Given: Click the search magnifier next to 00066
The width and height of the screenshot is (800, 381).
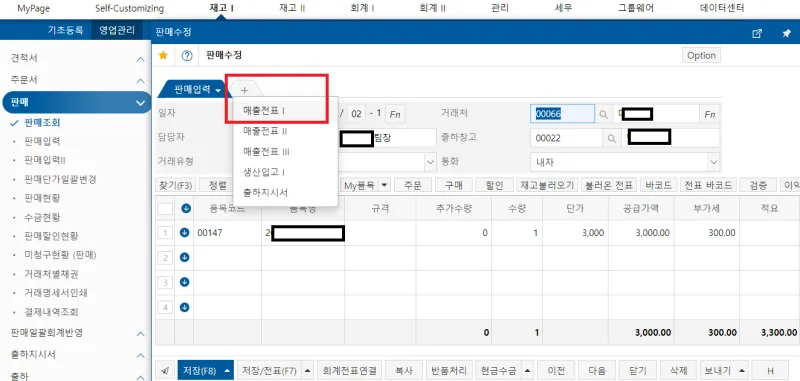Looking at the screenshot, I should (x=603, y=114).
